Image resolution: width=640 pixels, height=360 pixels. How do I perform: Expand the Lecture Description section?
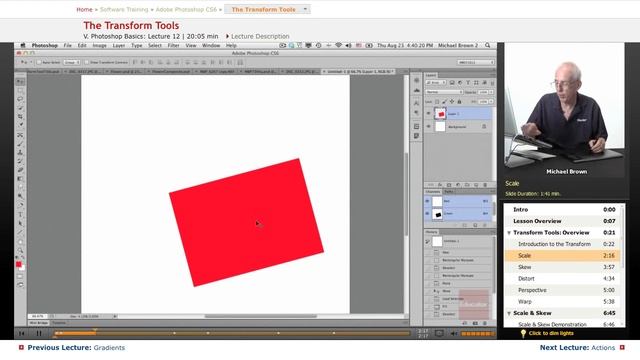[258, 36]
